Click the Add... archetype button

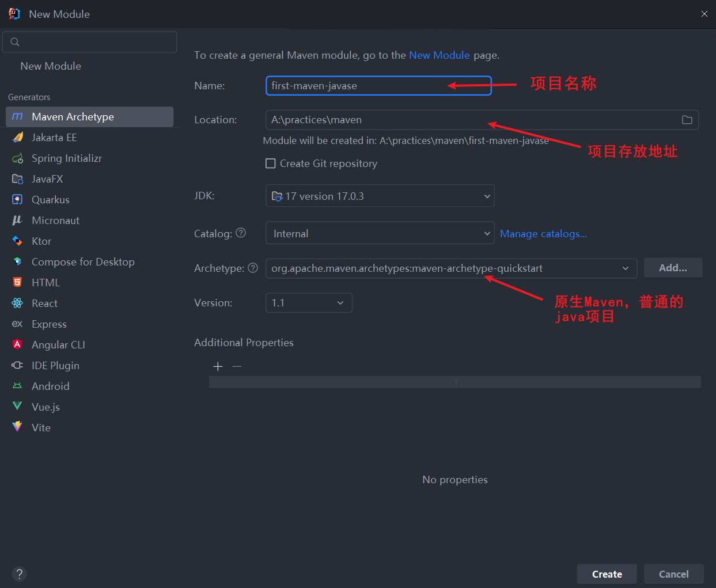tap(673, 268)
